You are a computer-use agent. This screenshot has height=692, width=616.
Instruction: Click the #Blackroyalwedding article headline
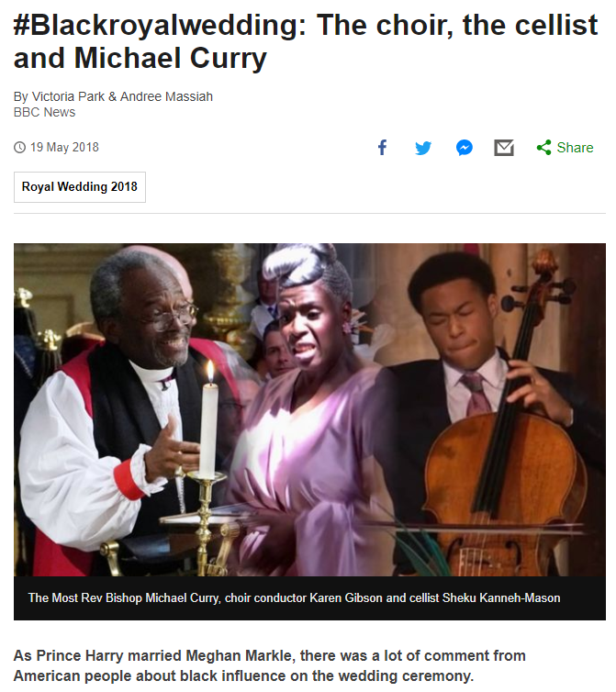click(x=306, y=42)
